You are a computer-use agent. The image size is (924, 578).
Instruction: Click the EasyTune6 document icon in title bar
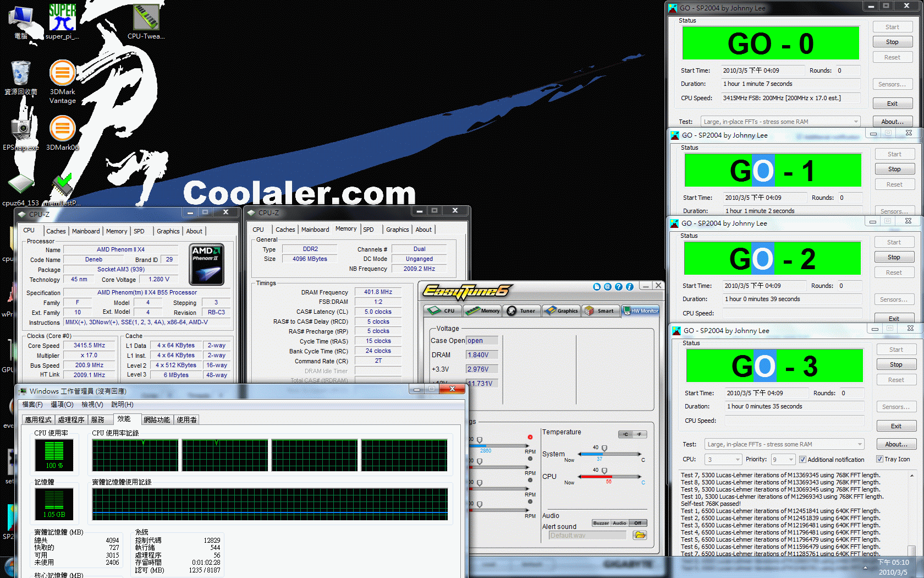(x=597, y=287)
